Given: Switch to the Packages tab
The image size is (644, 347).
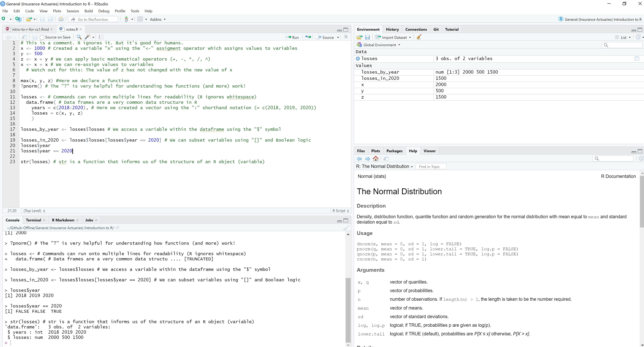Looking at the screenshot, I should coord(394,151).
